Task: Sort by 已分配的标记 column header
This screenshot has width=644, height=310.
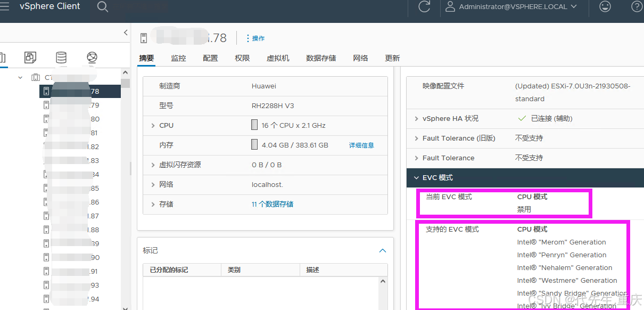Action: (x=181, y=270)
